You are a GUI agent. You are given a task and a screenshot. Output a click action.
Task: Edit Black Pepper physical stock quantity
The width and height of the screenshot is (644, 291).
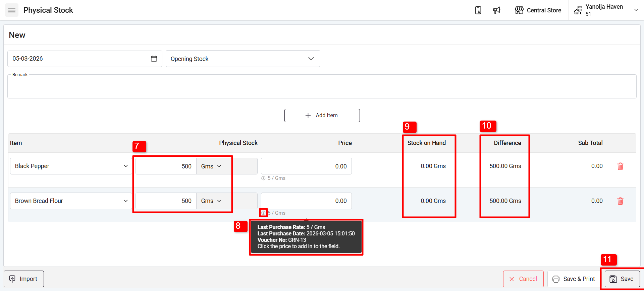(166, 166)
